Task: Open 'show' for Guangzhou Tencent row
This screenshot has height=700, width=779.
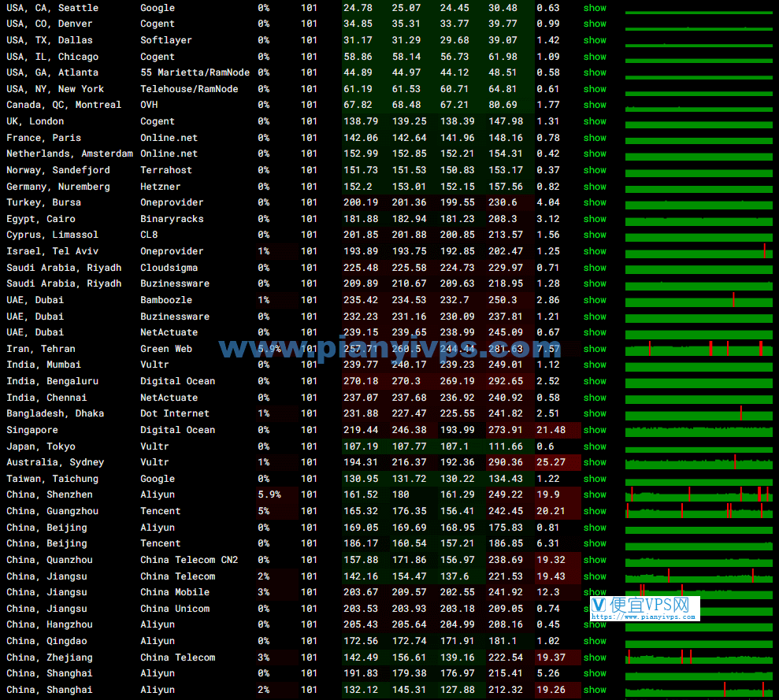Action: point(595,511)
